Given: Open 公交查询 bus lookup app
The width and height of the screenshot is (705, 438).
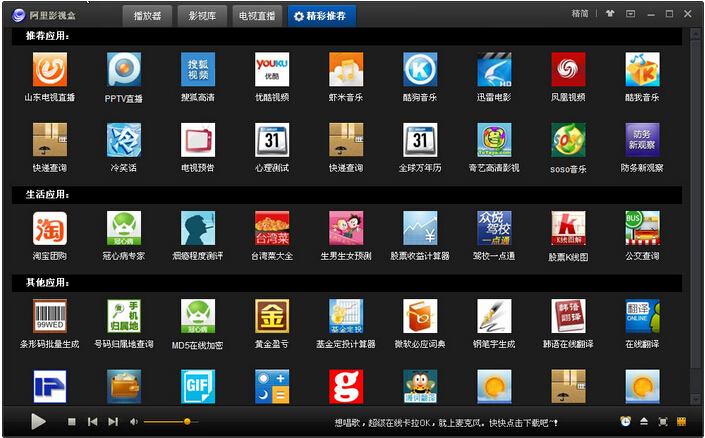Looking at the screenshot, I should point(642,228).
